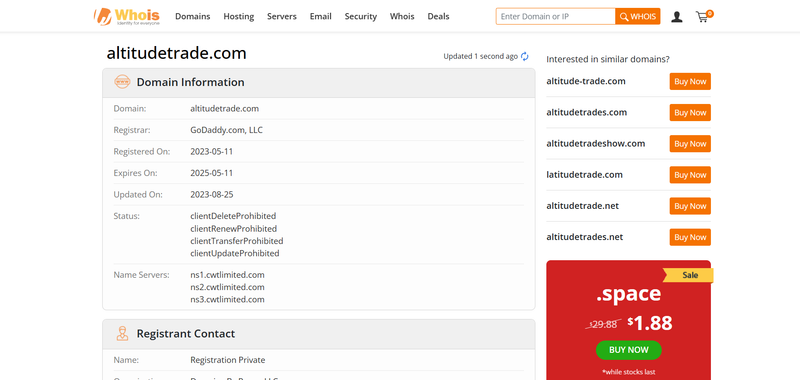The image size is (800, 380).
Task: Open the user account icon
Action: [x=677, y=17]
